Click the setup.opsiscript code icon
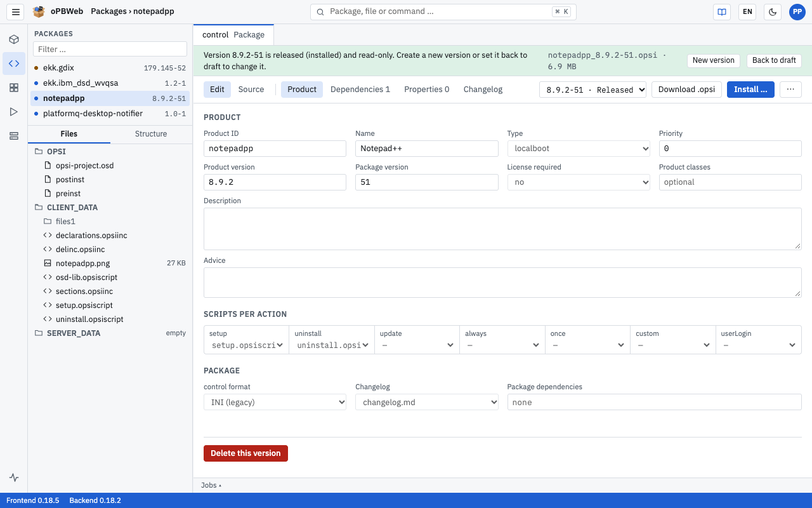 (x=48, y=305)
